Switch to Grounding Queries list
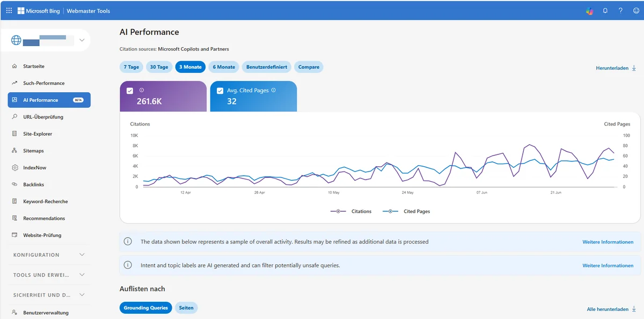 pyautogui.click(x=146, y=308)
